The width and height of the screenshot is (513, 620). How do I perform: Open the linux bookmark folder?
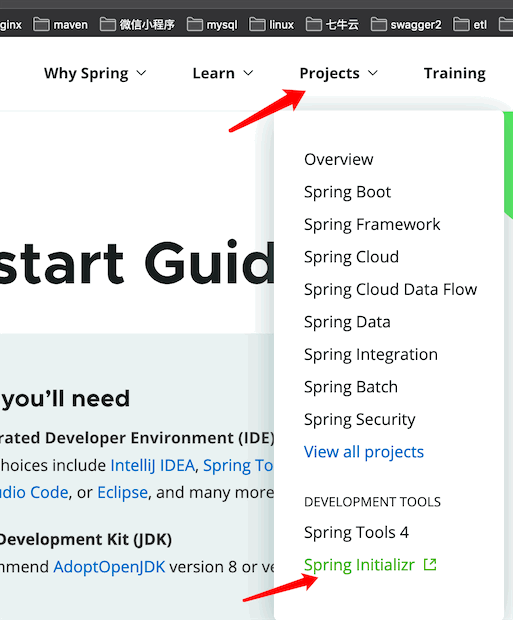click(271, 25)
